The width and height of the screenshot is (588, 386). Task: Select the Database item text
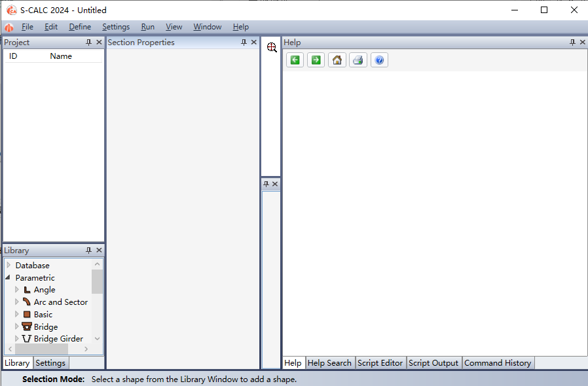[33, 266]
